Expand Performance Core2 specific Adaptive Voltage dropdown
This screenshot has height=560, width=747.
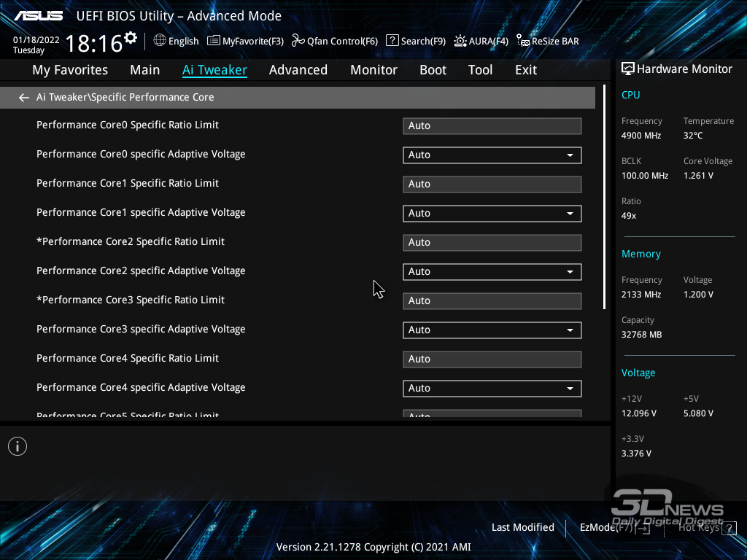pyautogui.click(x=492, y=272)
